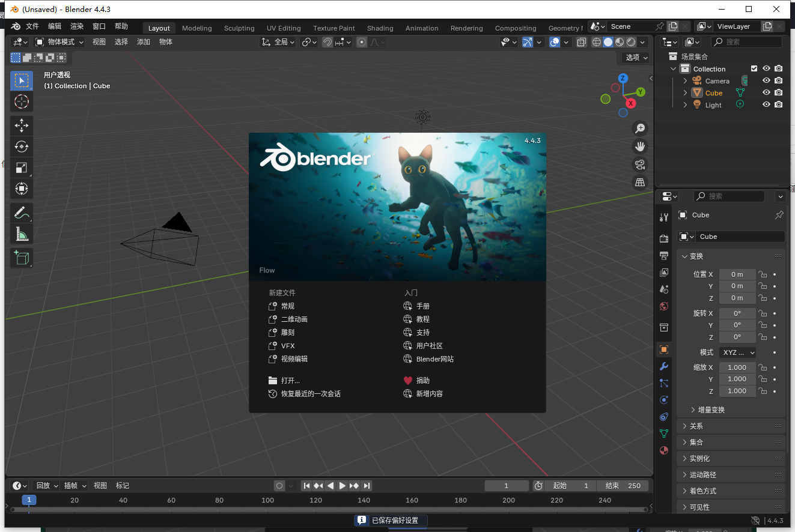Select the Move tool in the toolbar
Screen dimensions: 795x532
click(22, 125)
